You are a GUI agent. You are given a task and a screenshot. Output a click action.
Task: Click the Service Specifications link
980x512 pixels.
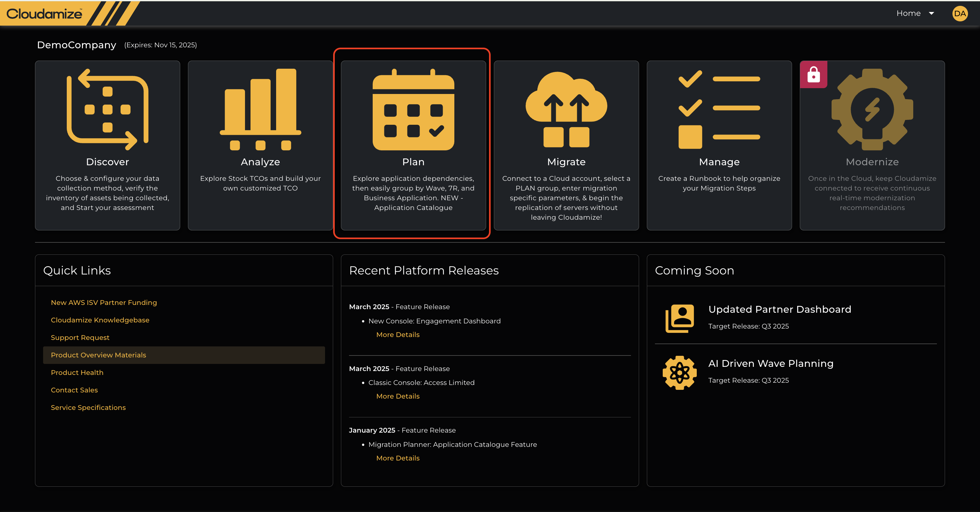pyautogui.click(x=88, y=407)
